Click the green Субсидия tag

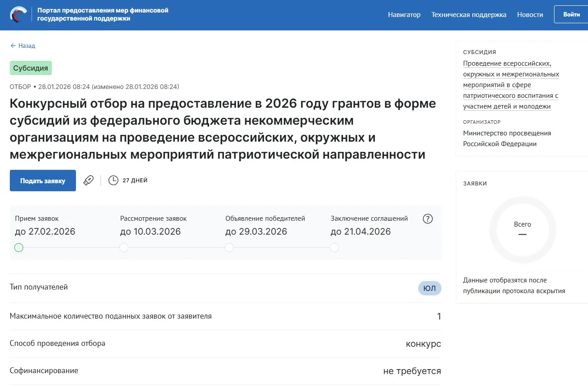tap(31, 68)
